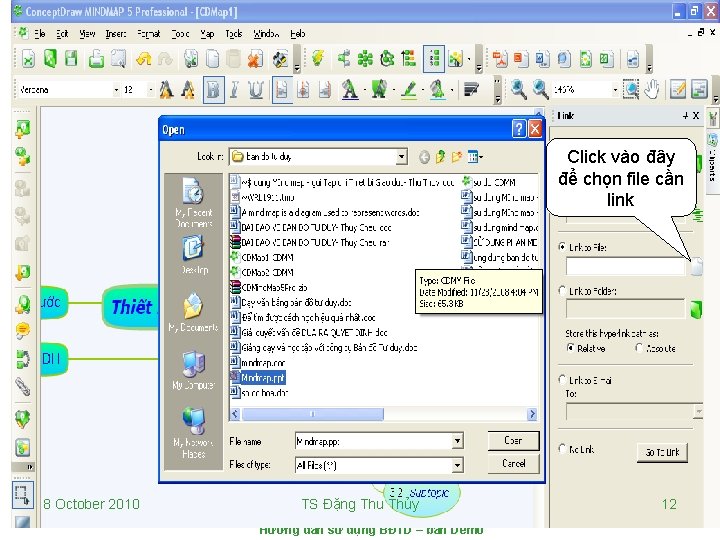Click the Up One Level folder icon
This screenshot has width=720, height=540.
click(440, 157)
